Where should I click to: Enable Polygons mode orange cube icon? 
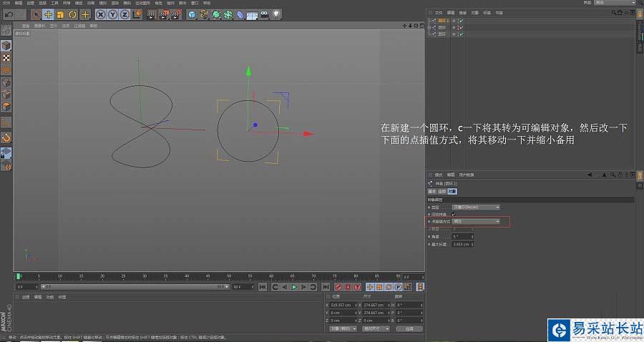pyautogui.click(x=6, y=107)
